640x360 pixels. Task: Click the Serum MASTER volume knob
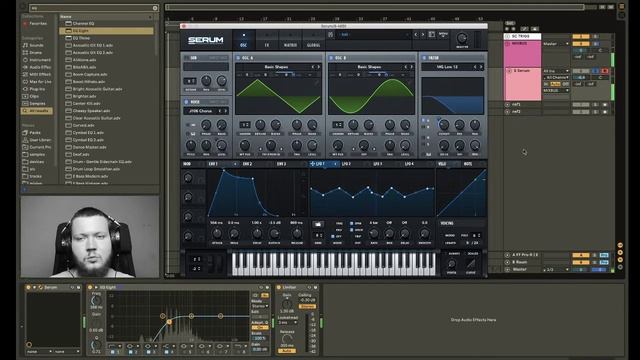(462, 38)
